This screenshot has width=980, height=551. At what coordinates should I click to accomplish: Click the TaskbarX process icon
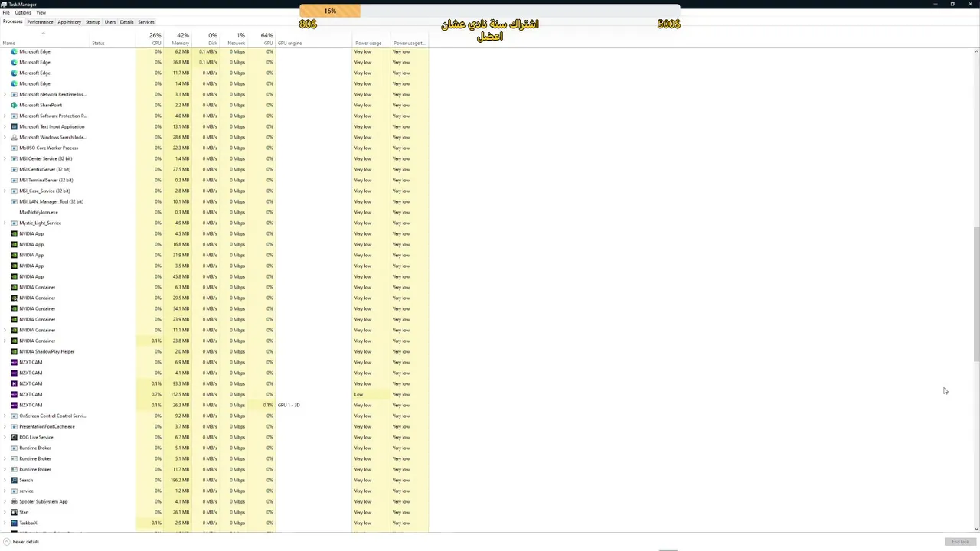click(x=14, y=523)
